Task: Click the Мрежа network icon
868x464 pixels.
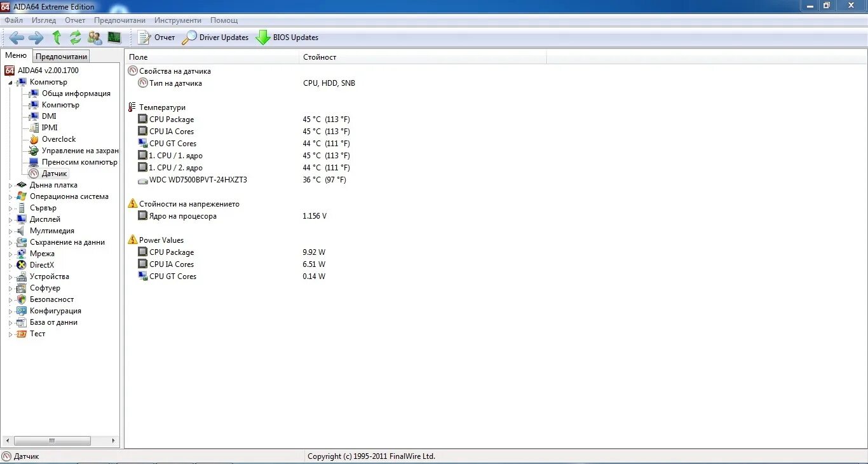Action: (x=22, y=254)
